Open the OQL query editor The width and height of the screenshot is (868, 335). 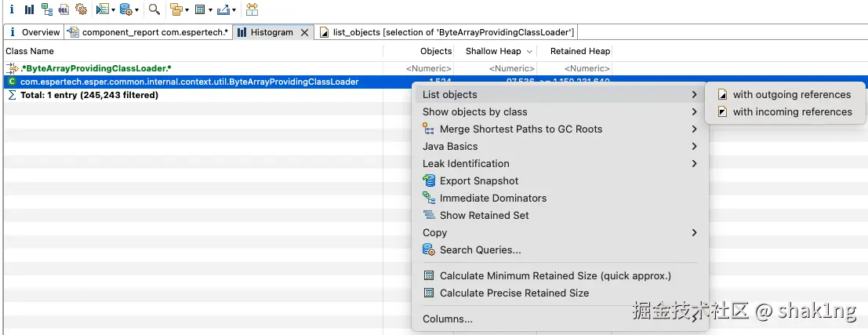[x=64, y=9]
